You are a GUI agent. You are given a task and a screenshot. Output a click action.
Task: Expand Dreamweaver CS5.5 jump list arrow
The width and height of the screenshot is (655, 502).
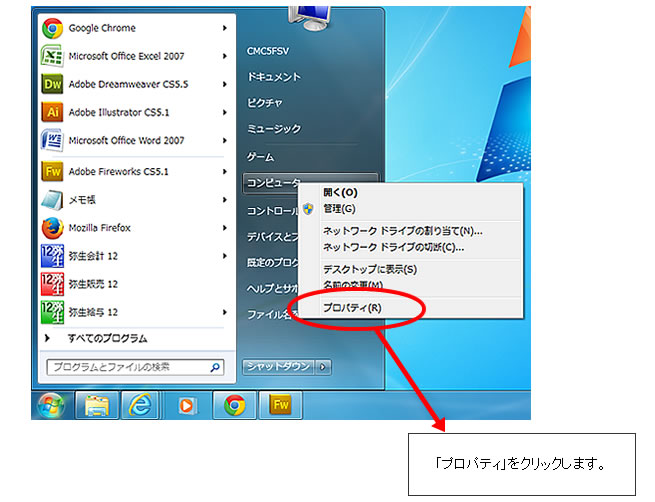coord(225,84)
